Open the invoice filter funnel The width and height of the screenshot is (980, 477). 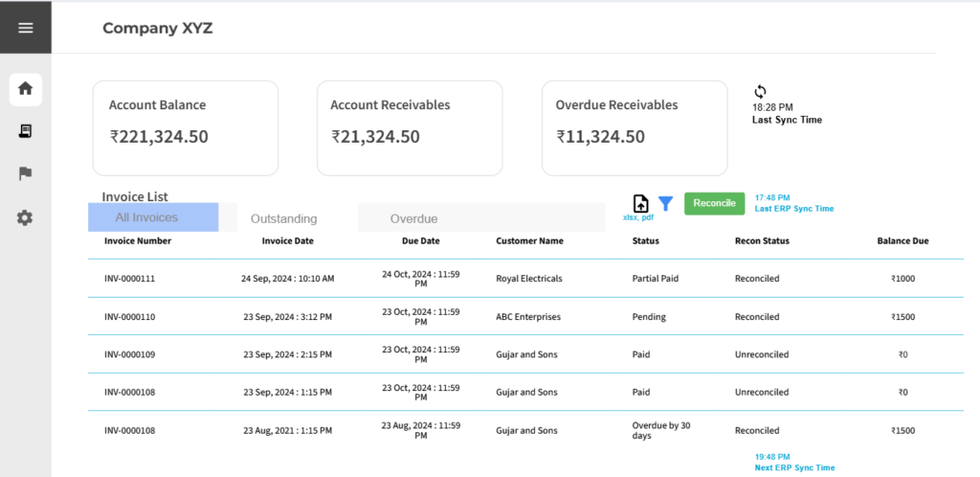tap(666, 203)
